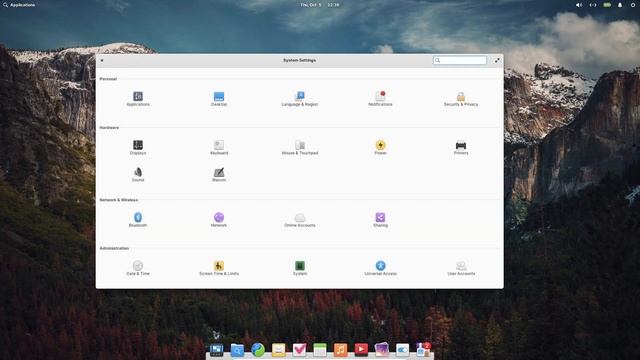The height and width of the screenshot is (360, 640).
Task: Launch Photos from the dock
Action: click(x=382, y=350)
